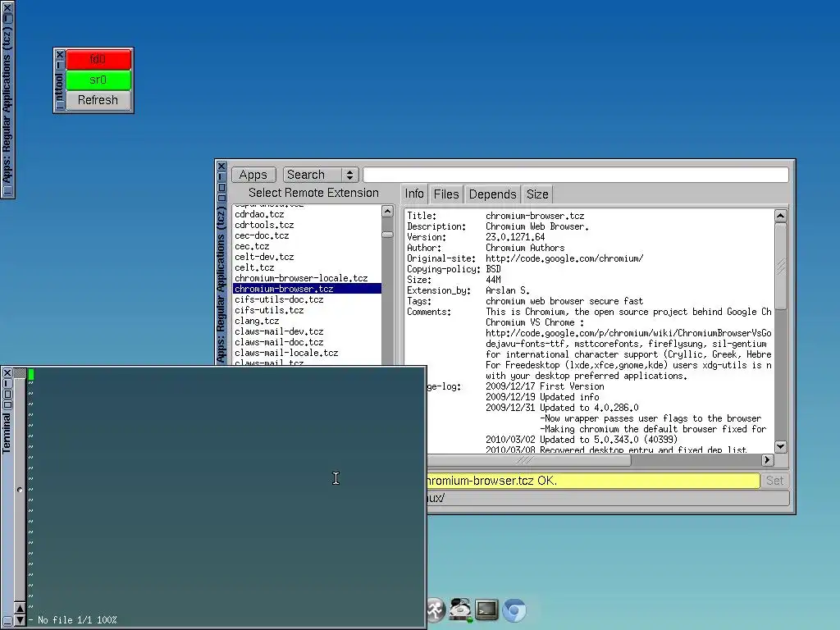Launch the mount tool hard-disk dock icon
Viewport: 840px width, 630px height.
[460, 609]
